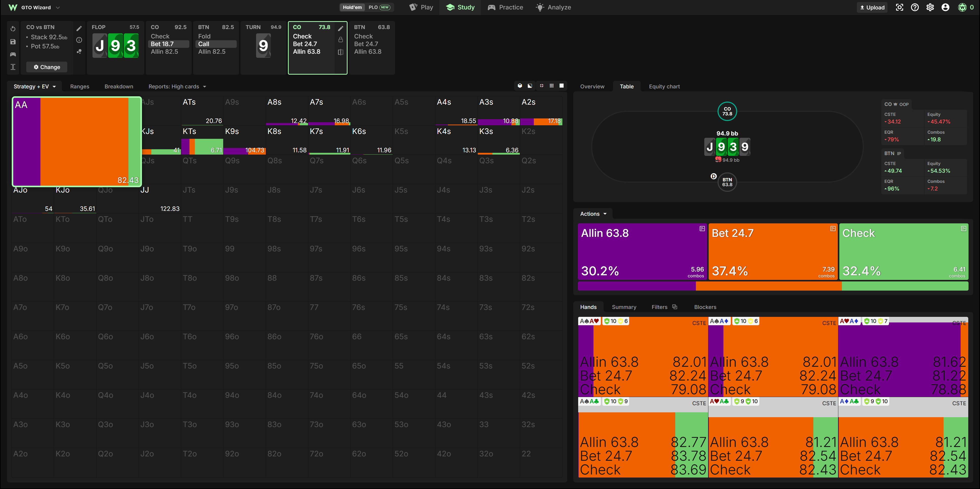This screenshot has height=489, width=980.
Task: Open the Blockers tab
Action: [705, 307]
